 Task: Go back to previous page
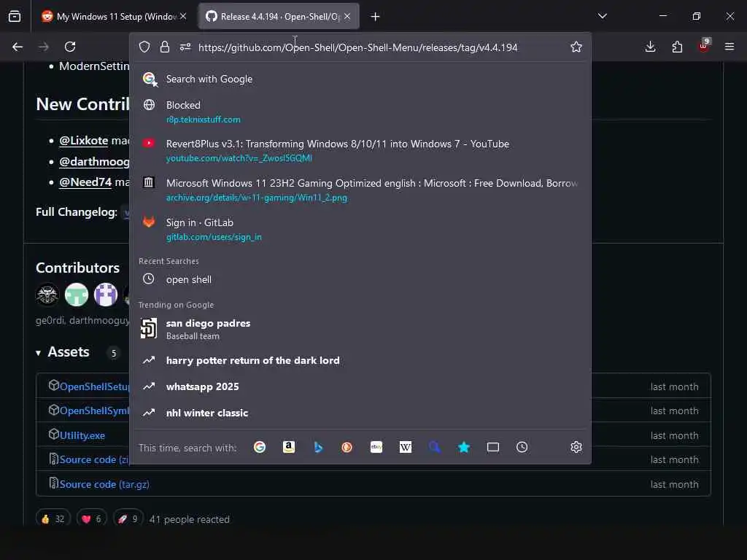tap(18, 47)
